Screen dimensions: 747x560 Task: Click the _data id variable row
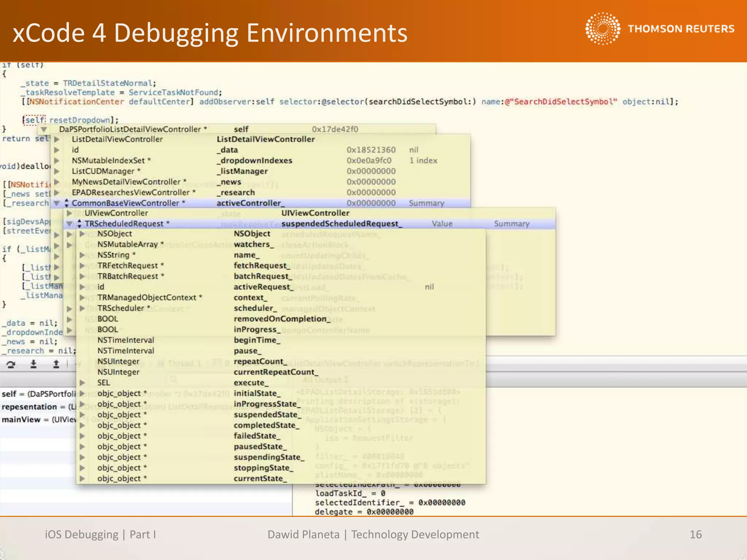click(261, 150)
